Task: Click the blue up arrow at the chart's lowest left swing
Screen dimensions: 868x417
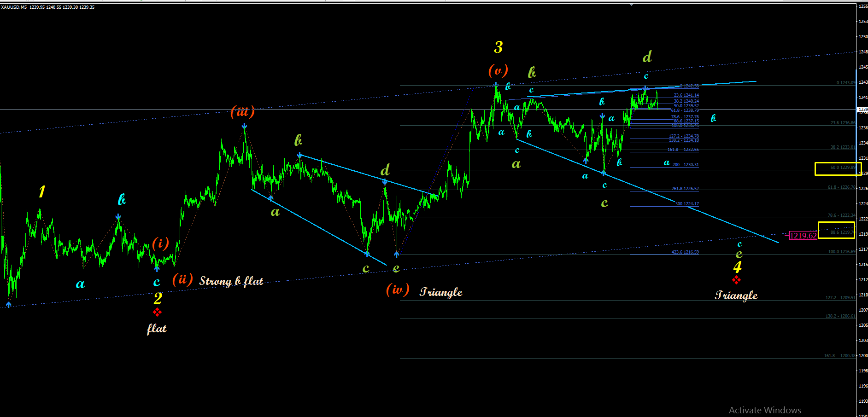Action: click(x=9, y=304)
